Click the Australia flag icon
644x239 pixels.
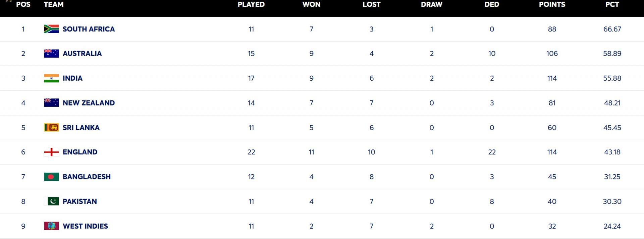pyautogui.click(x=51, y=54)
